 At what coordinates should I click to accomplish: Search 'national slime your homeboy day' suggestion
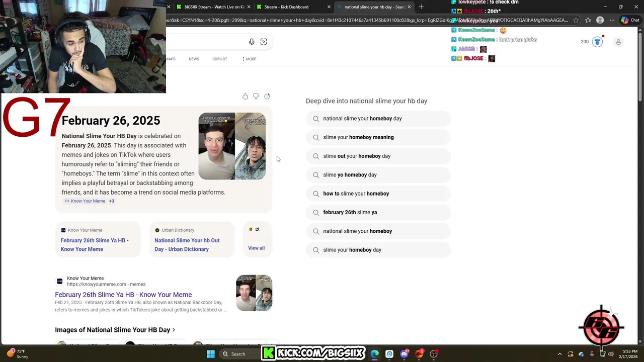click(378, 119)
